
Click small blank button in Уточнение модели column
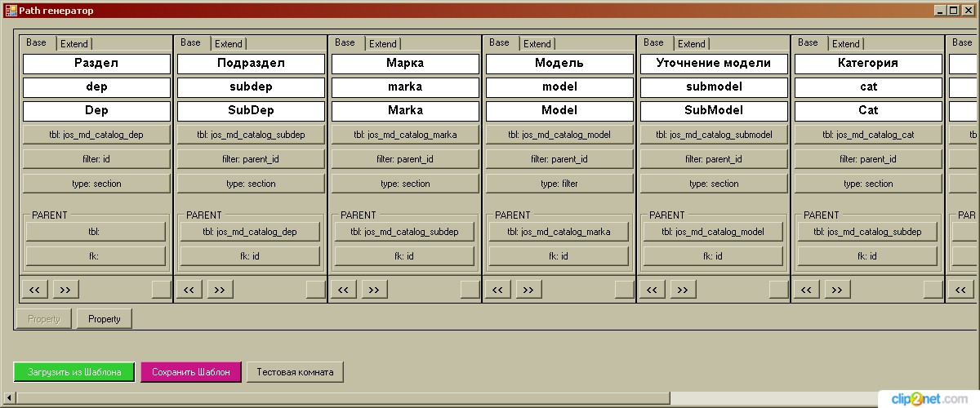tap(779, 289)
